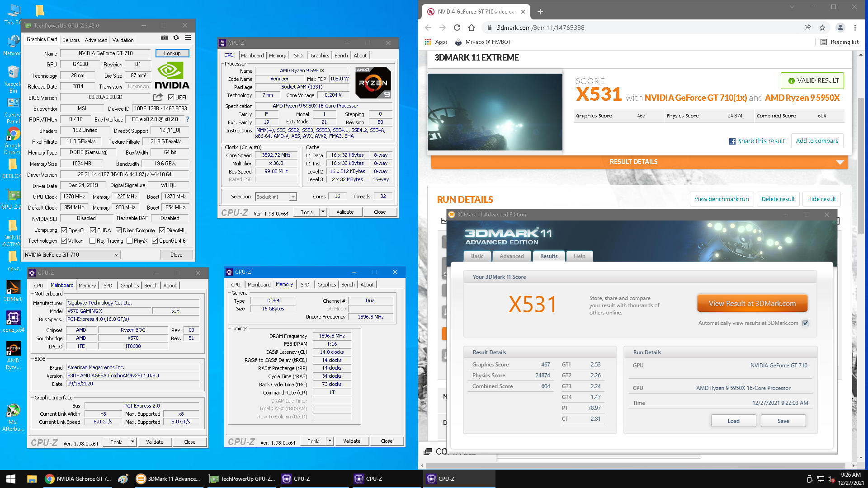Image resolution: width=868 pixels, height=488 pixels.
Task: Click the MrPaco @ HWBOT bookmark
Action: [482, 42]
